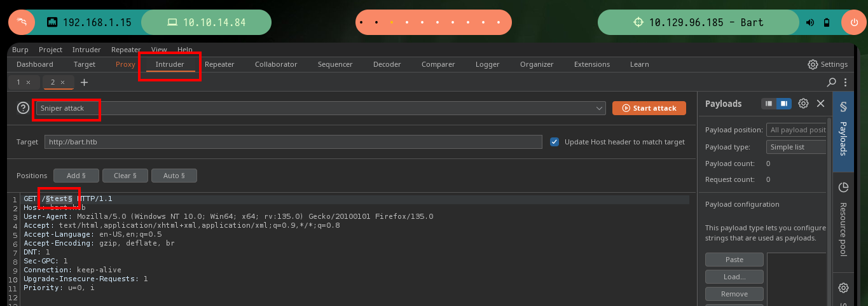The height and width of the screenshot is (306, 868).
Task: Switch to the Decoder tab
Action: (x=387, y=64)
